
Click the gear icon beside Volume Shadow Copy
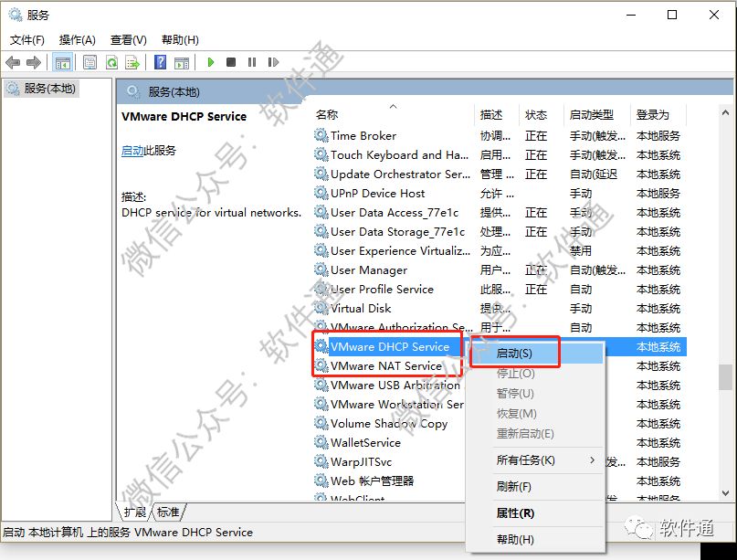(321, 423)
